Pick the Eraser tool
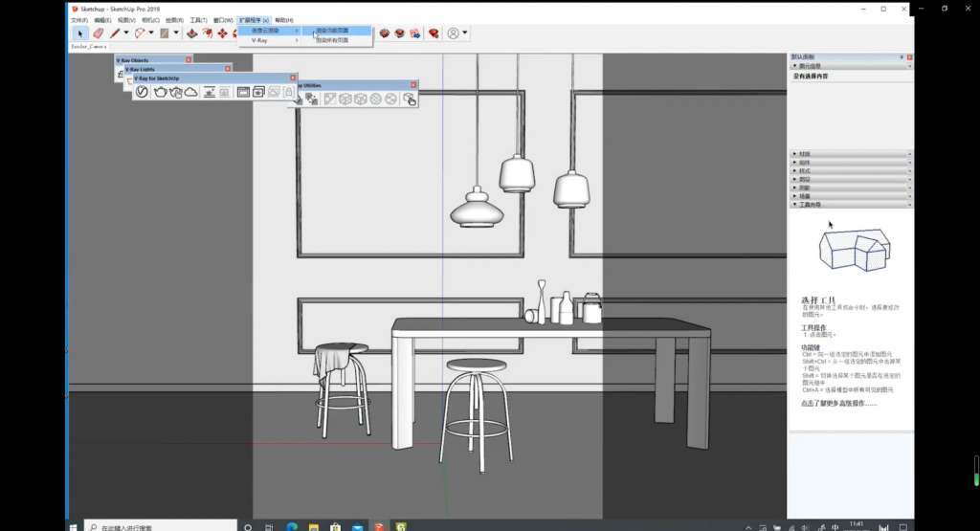Screen dimensions: 980x531 point(99,33)
